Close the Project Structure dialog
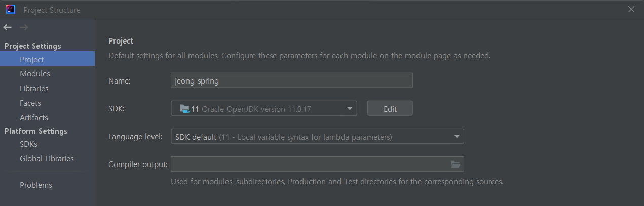 [631, 9]
